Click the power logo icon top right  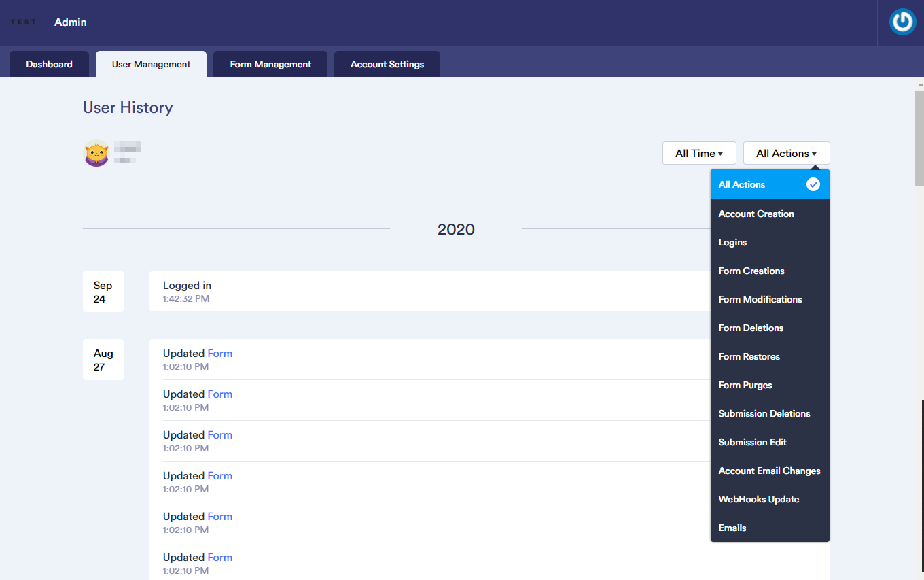click(902, 22)
